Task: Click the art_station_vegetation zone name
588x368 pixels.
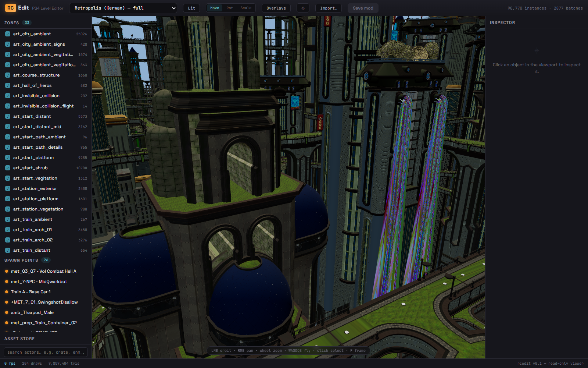Action: click(38, 209)
